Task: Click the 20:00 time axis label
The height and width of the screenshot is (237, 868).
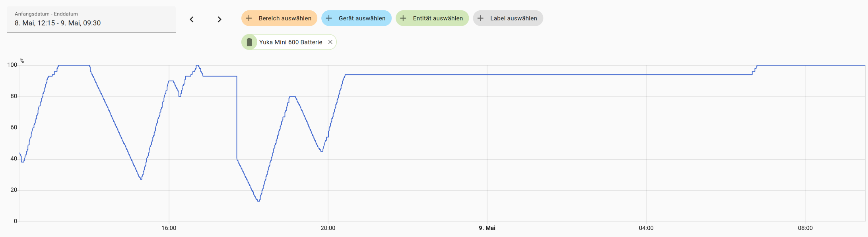Action: [x=328, y=228]
